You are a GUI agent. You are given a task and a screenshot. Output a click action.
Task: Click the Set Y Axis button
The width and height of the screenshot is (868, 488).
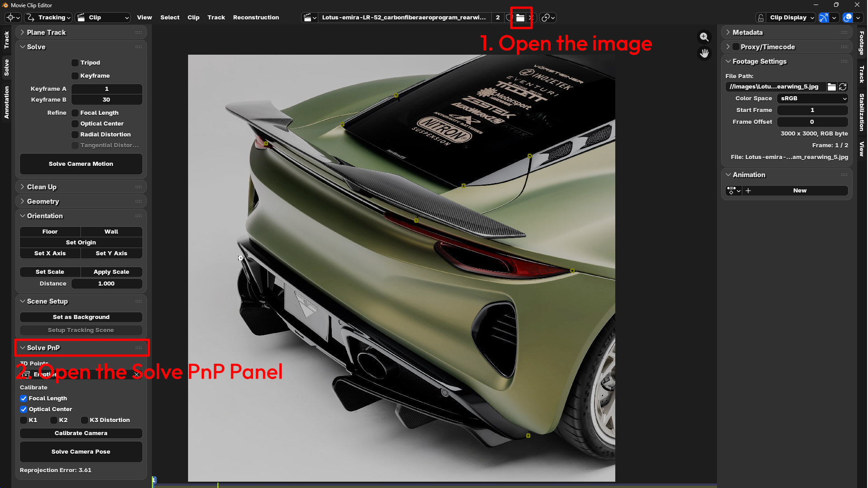pos(112,253)
